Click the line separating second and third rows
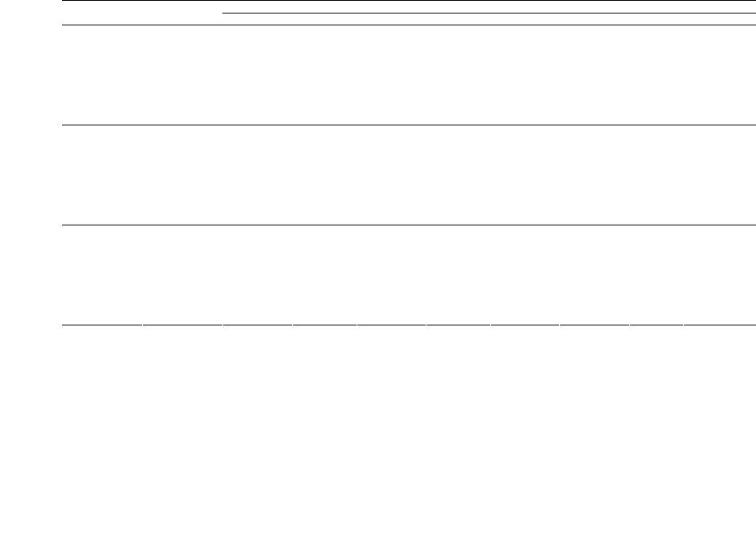The width and height of the screenshot is (756, 558). click(409, 225)
